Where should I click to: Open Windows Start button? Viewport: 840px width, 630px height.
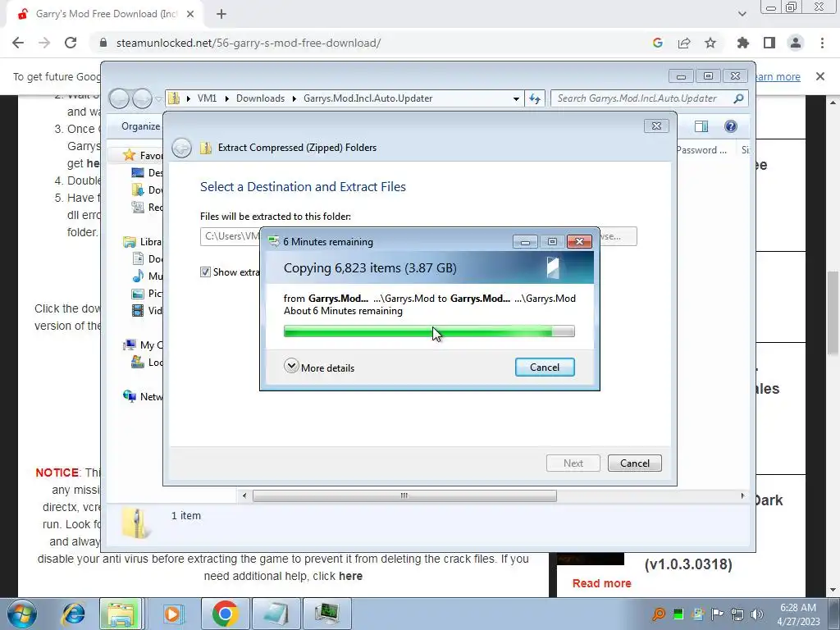(x=21, y=614)
